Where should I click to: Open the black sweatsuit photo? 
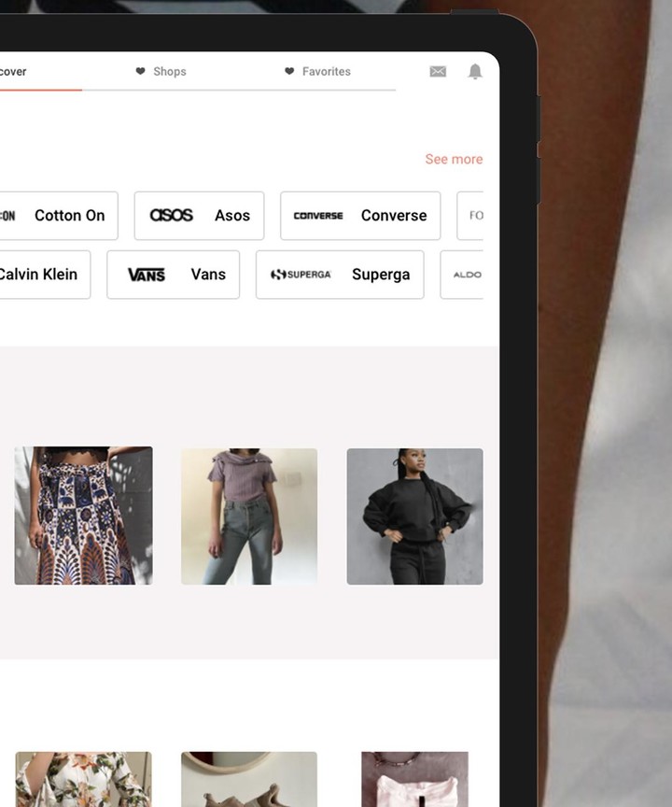pos(415,517)
